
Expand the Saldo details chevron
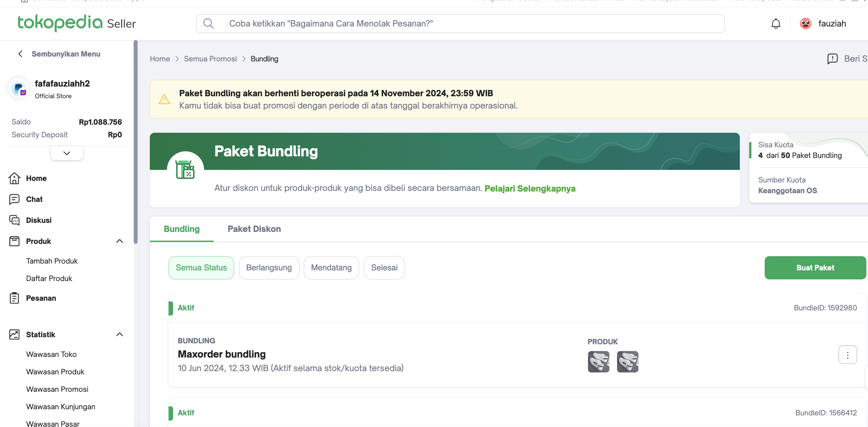(67, 153)
